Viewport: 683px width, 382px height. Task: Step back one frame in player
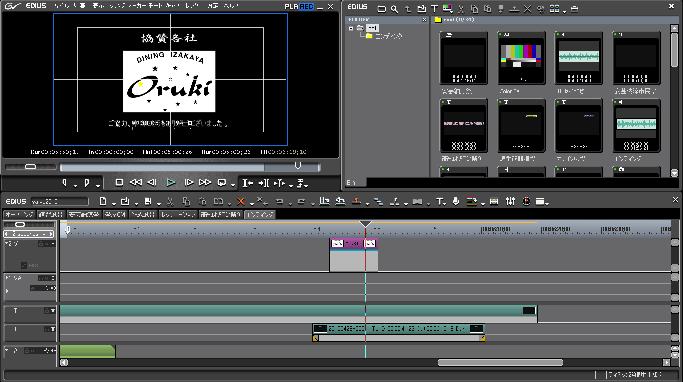152,183
